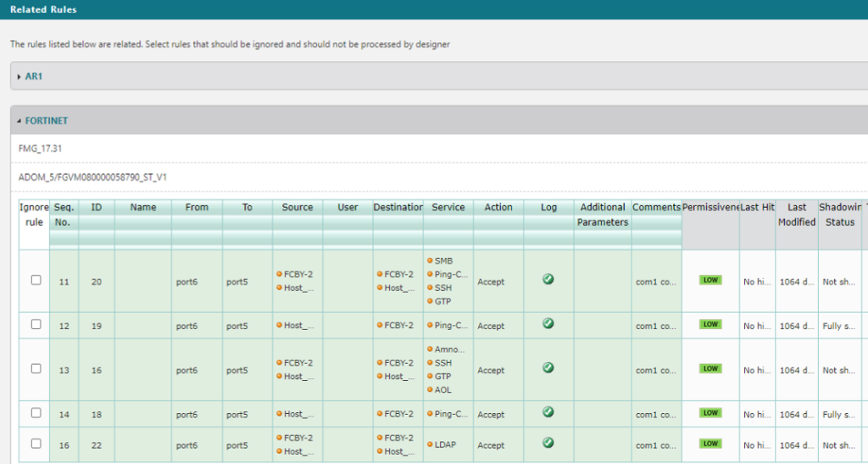Screen dimensions: 868x464
Task: Click the green Log checkmark in rule 20
Action: 548,279
